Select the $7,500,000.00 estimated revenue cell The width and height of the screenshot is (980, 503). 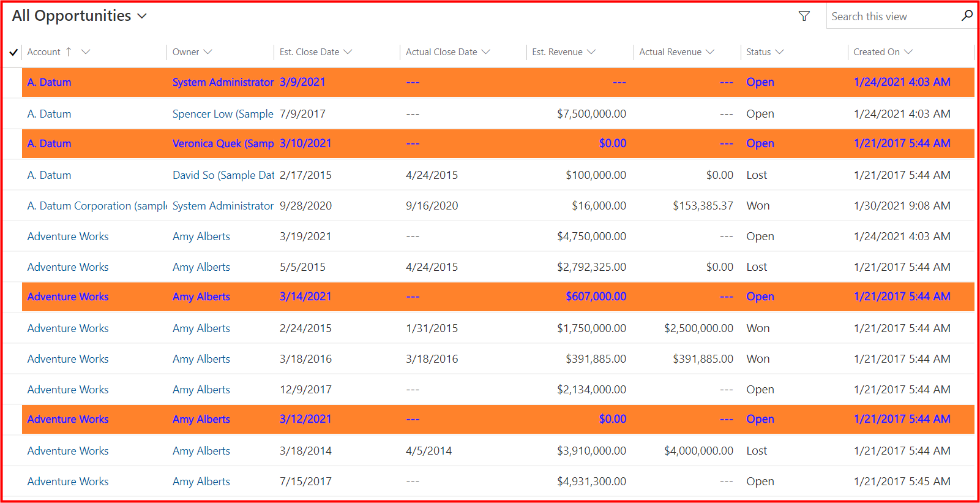click(591, 114)
